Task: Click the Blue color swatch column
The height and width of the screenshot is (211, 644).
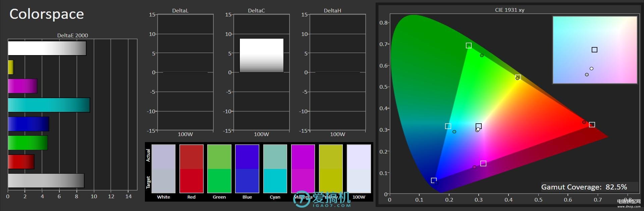Action: [x=247, y=169]
